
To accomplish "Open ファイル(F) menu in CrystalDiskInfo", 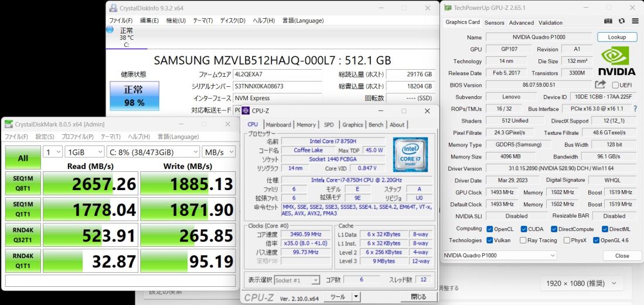I will (x=121, y=21).
